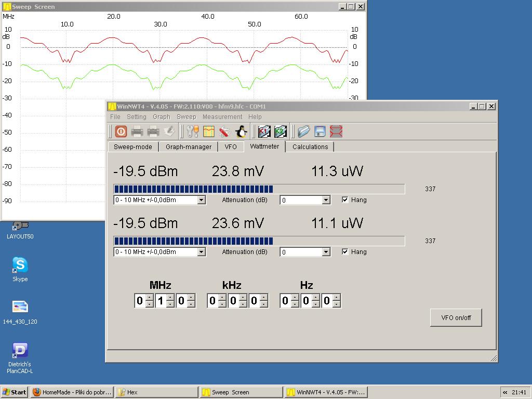Click the wrench settings toolbar icon
Viewport: 532px width, 399px height.
193,131
